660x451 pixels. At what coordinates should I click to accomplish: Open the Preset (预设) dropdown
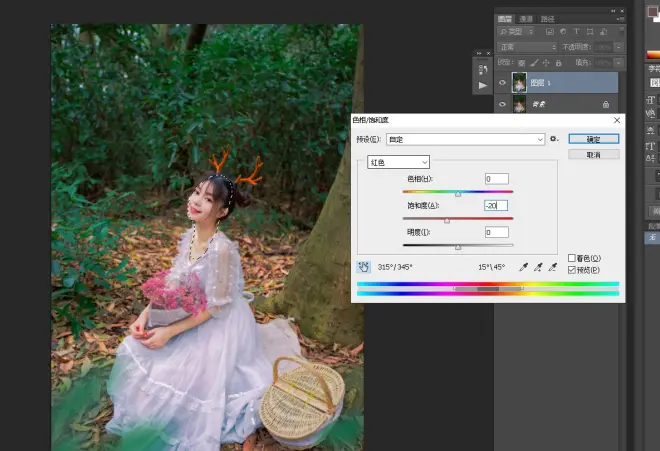tap(465, 139)
